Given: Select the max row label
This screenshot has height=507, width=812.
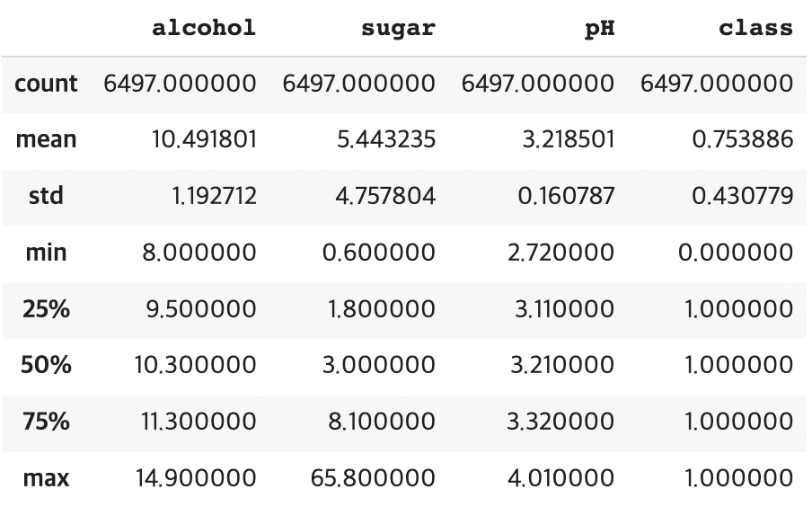Looking at the screenshot, I should (x=46, y=478).
